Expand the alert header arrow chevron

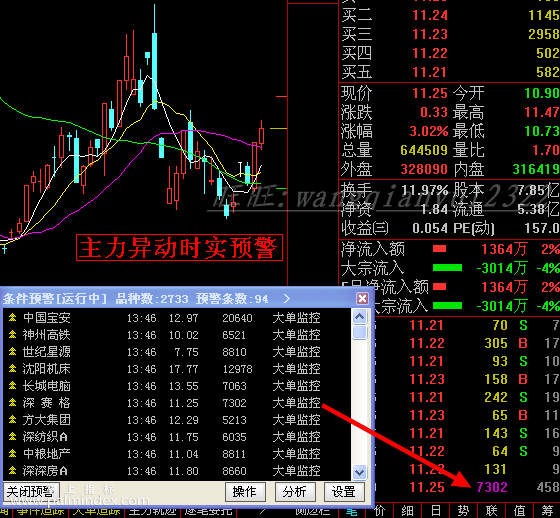[x=287, y=299]
